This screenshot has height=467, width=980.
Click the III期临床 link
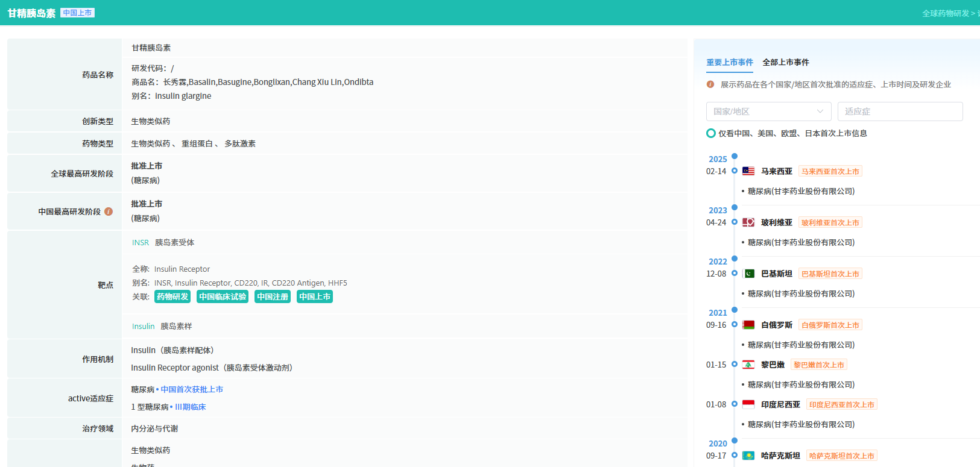click(x=191, y=407)
